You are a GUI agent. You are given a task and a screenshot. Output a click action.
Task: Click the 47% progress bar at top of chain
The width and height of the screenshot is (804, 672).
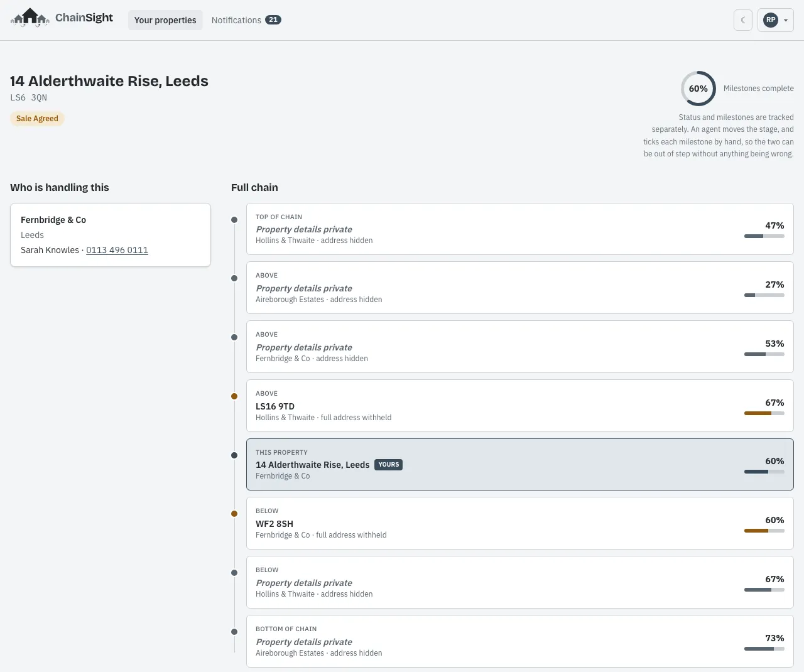click(764, 236)
